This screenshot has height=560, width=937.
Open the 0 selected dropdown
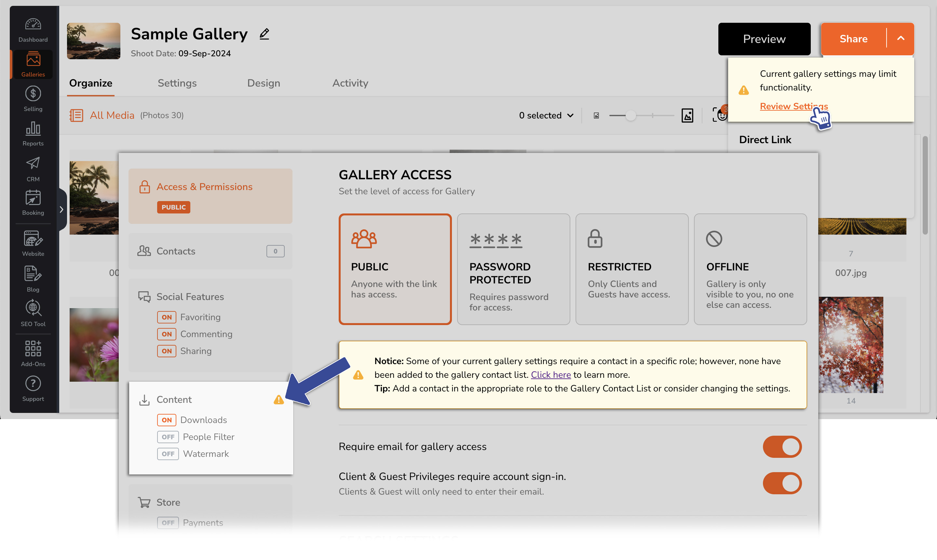click(x=546, y=116)
